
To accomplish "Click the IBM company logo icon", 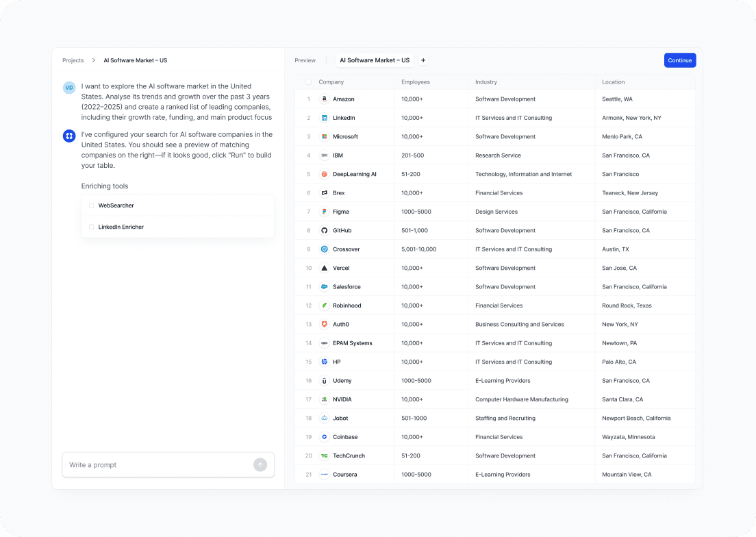I will point(325,155).
